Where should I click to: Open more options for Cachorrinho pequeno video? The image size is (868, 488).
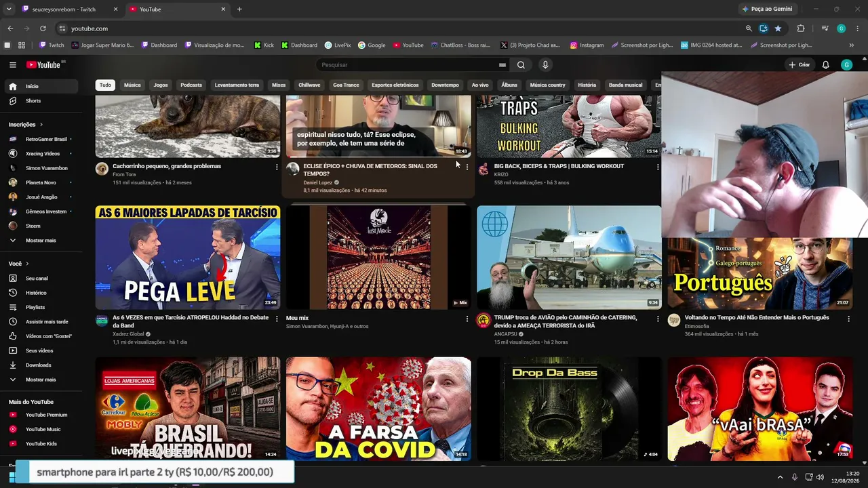276,167
